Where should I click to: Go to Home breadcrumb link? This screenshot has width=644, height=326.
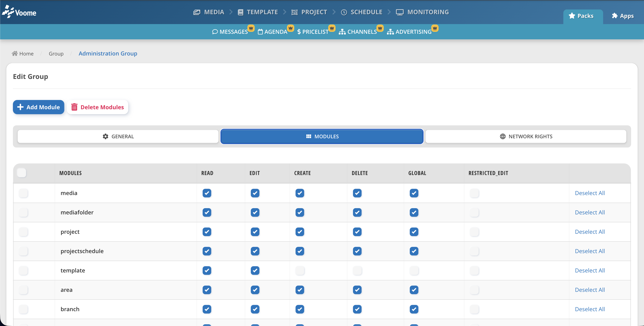pyautogui.click(x=23, y=54)
